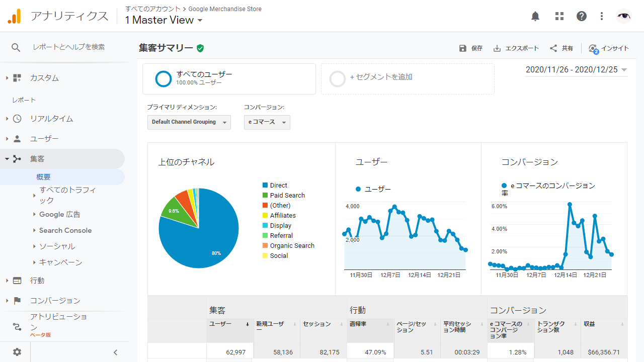
Task: Open the admin settings gear
Action: 17,352
